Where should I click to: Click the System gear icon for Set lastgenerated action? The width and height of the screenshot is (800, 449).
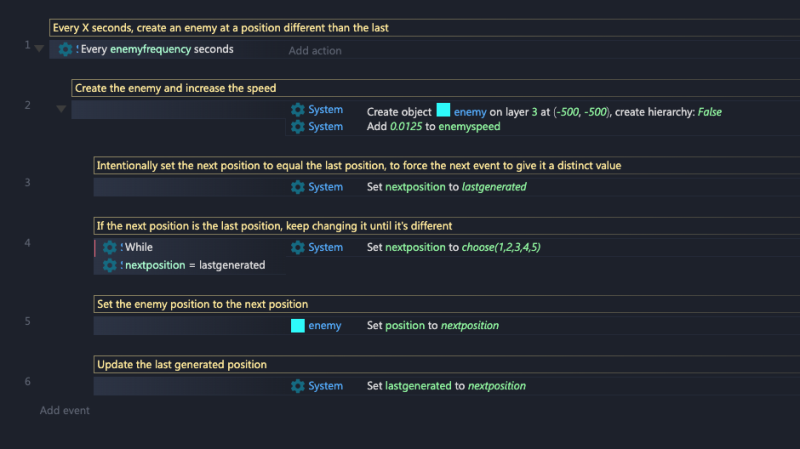click(x=297, y=386)
